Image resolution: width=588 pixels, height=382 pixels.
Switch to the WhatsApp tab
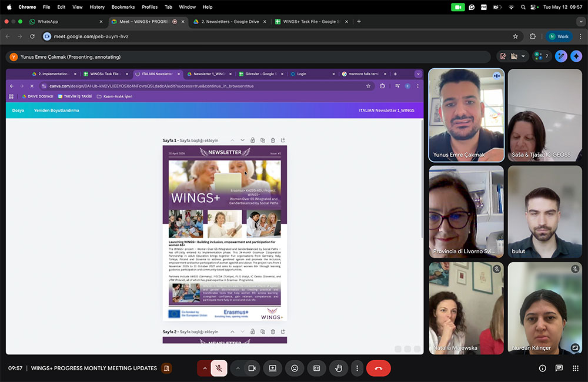tap(66, 21)
